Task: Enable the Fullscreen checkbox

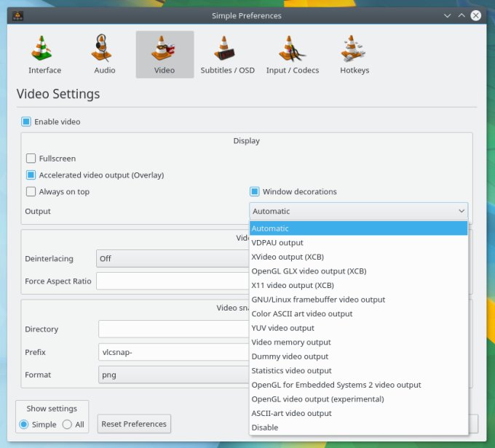Action: click(x=31, y=159)
